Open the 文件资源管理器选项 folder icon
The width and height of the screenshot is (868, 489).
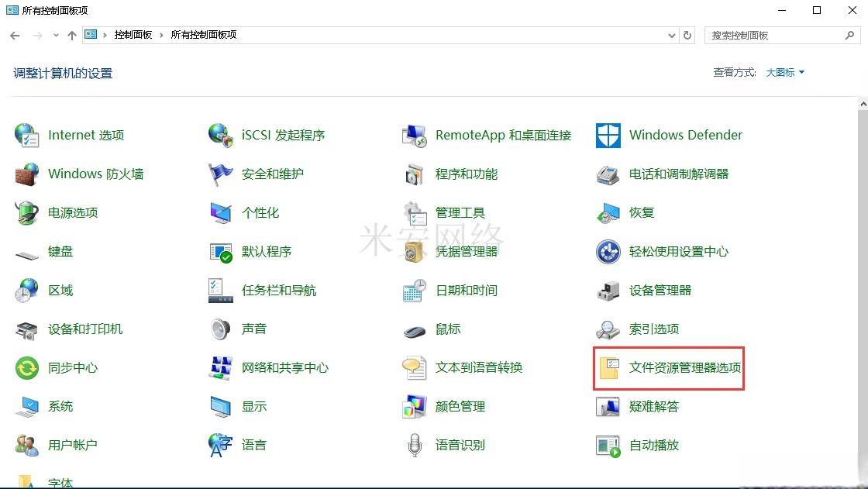(609, 368)
